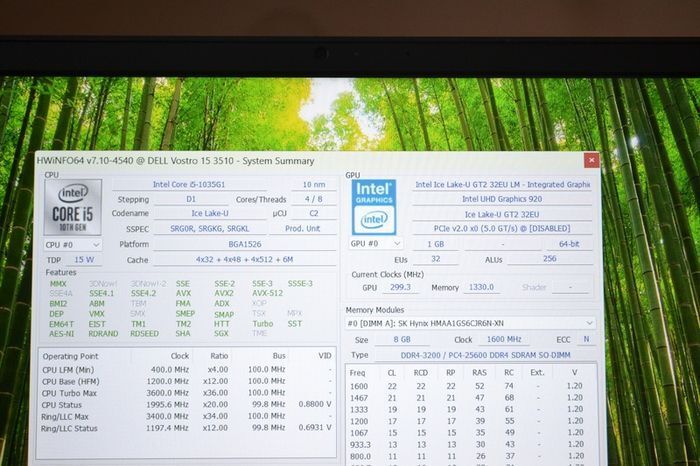Screen dimensions: 700x466
Task: Click the ALUs value 256
Action: coord(550,258)
